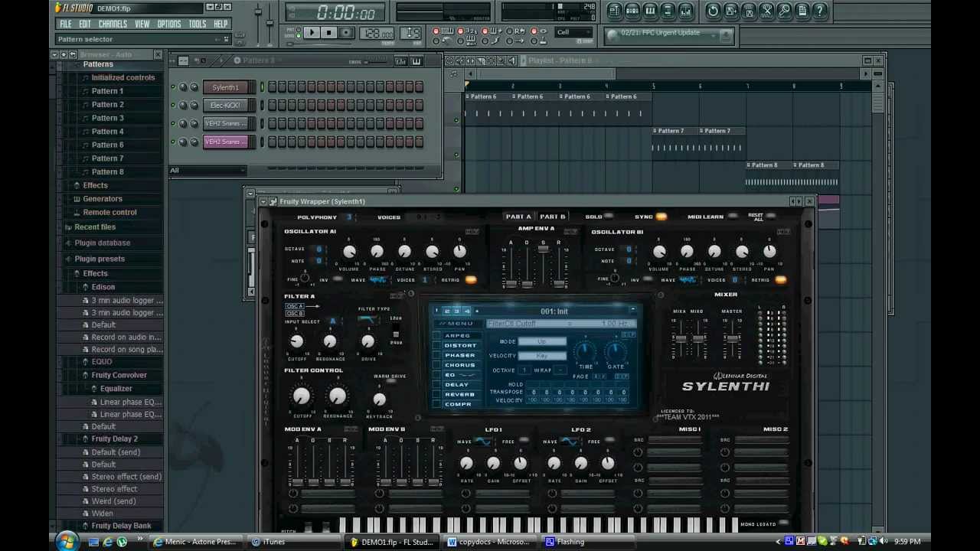Select Pattern 1 in browser
Screen dimensions: 980x551
coord(107,91)
